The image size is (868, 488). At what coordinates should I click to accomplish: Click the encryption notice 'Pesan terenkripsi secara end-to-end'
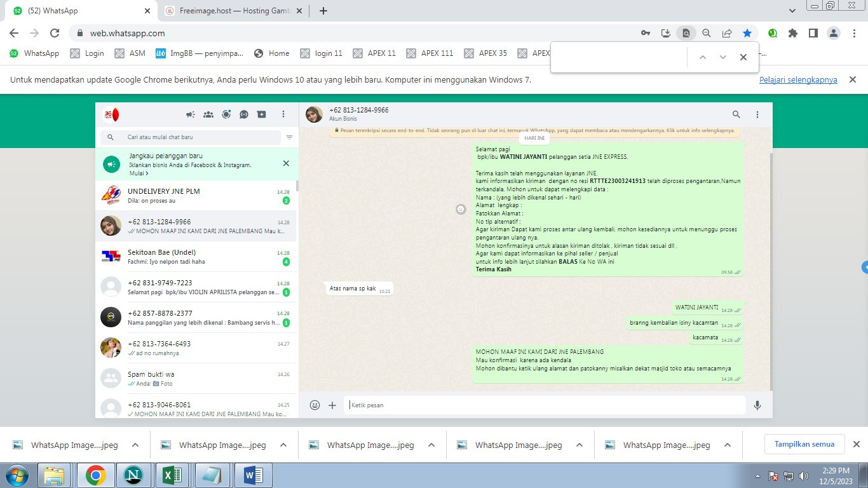tap(534, 130)
